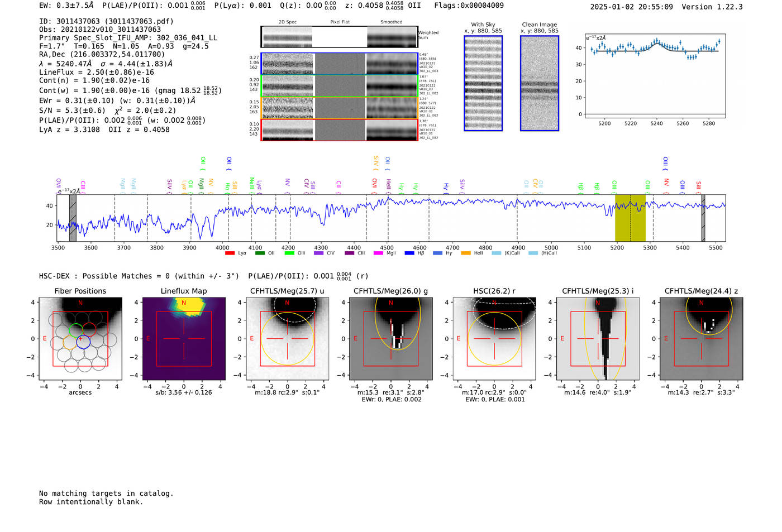Click the dark green OII legend swatch

point(260,253)
